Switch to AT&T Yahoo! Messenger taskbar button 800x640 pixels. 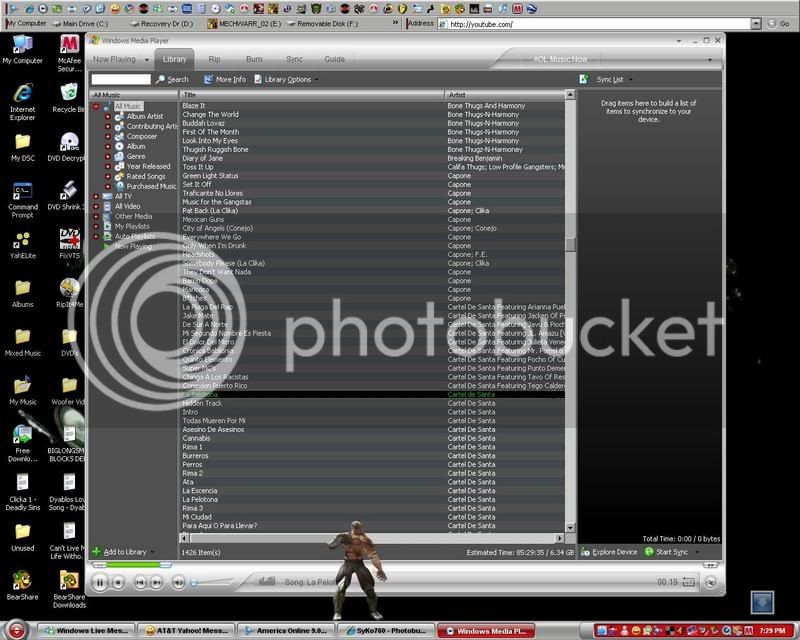(x=187, y=631)
